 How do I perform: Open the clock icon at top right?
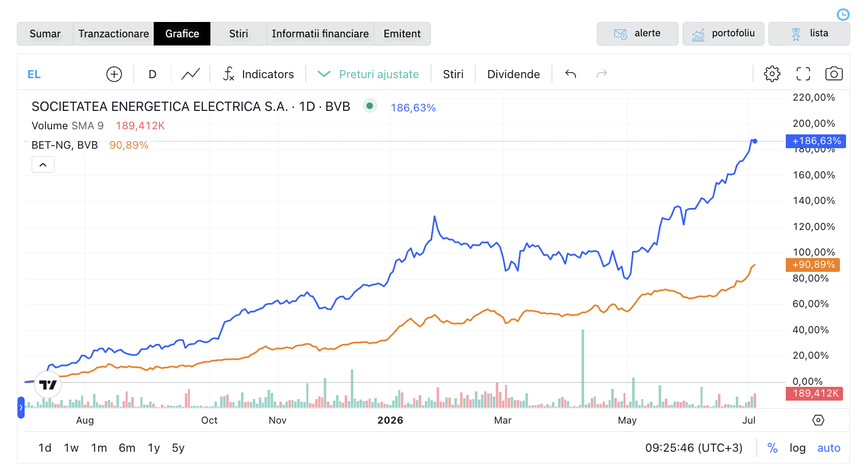[x=843, y=14]
